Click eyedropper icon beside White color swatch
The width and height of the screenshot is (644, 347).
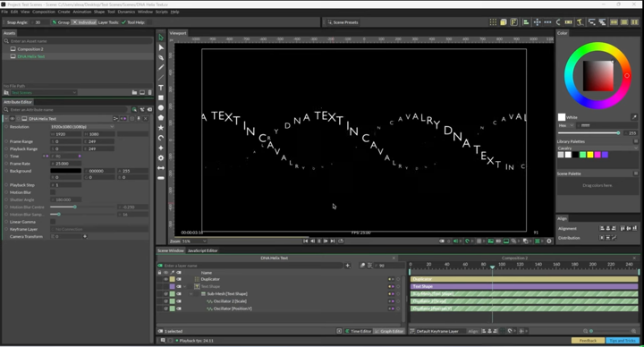pos(634,117)
